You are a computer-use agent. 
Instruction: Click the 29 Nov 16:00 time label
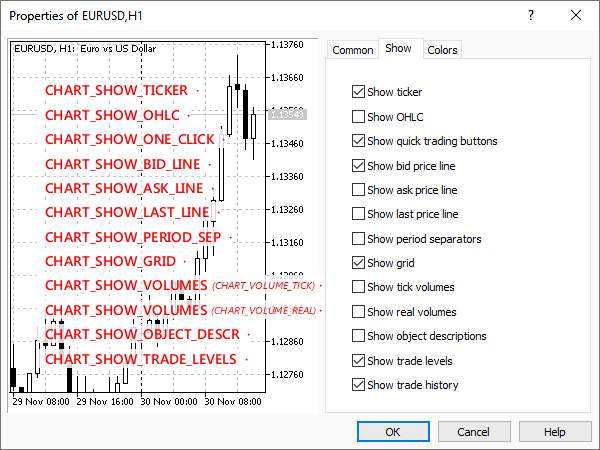(105, 402)
